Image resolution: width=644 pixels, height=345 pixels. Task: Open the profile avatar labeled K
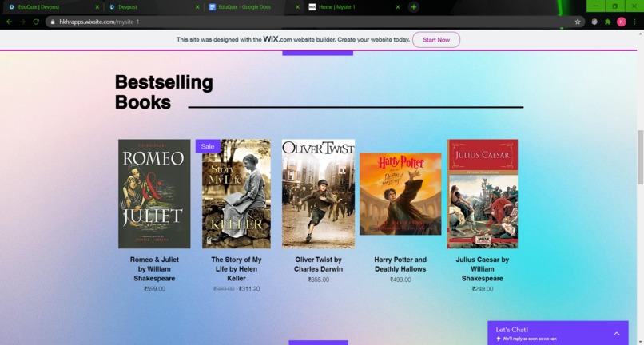pos(622,22)
